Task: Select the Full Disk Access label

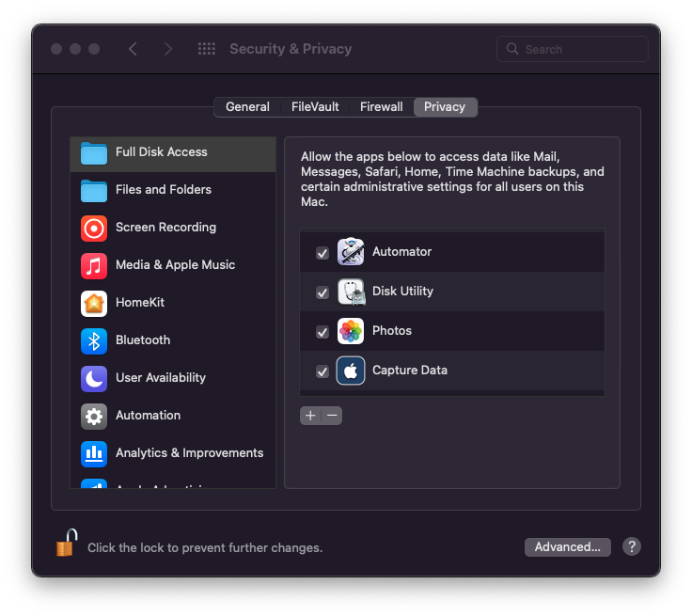Action: pyautogui.click(x=161, y=152)
